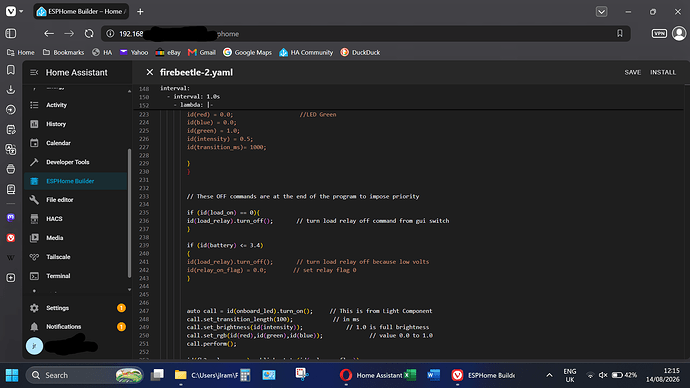
Task: Open a new browser tab
Action: click(x=140, y=12)
